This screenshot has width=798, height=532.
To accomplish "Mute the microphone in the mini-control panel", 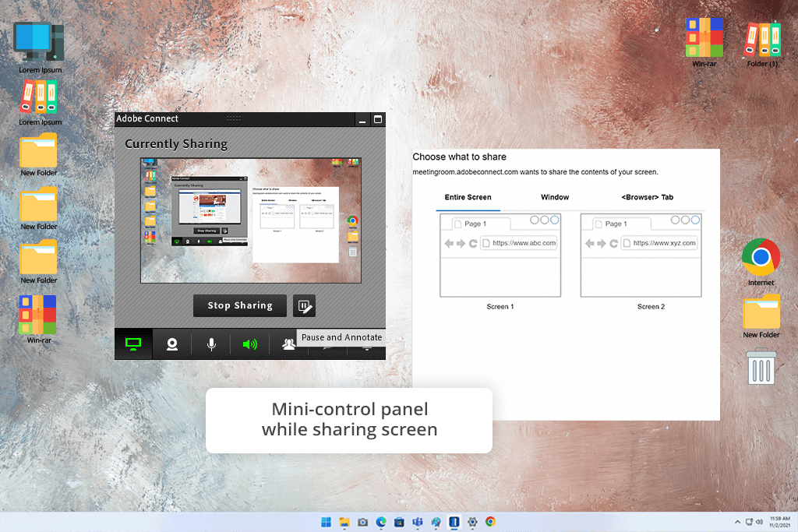I will [211, 344].
